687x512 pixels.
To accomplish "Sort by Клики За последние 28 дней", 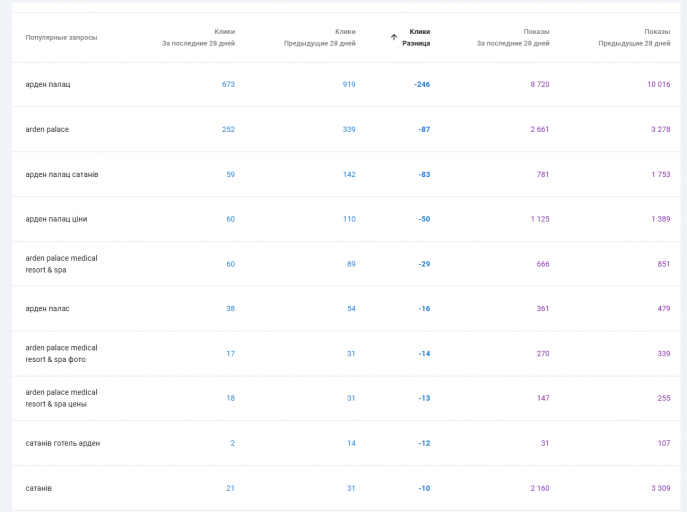I will coord(198,37).
